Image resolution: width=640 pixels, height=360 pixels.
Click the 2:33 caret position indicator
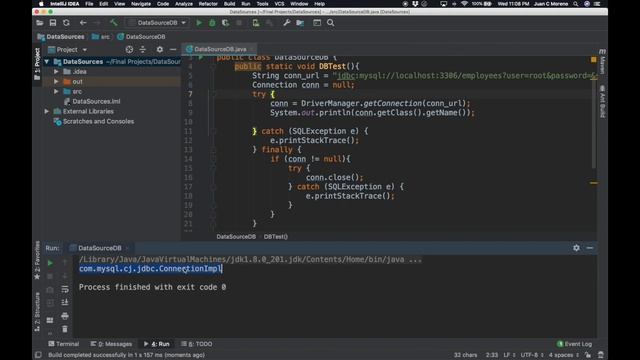pyautogui.click(x=492, y=355)
